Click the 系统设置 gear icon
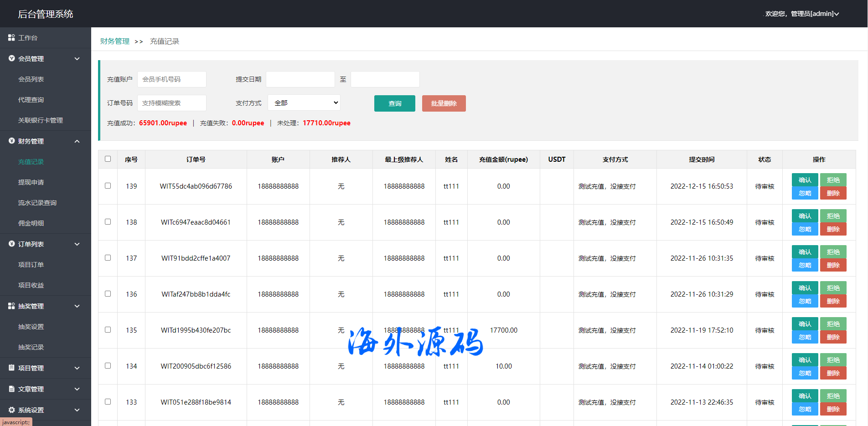This screenshot has width=868, height=426. point(11,410)
